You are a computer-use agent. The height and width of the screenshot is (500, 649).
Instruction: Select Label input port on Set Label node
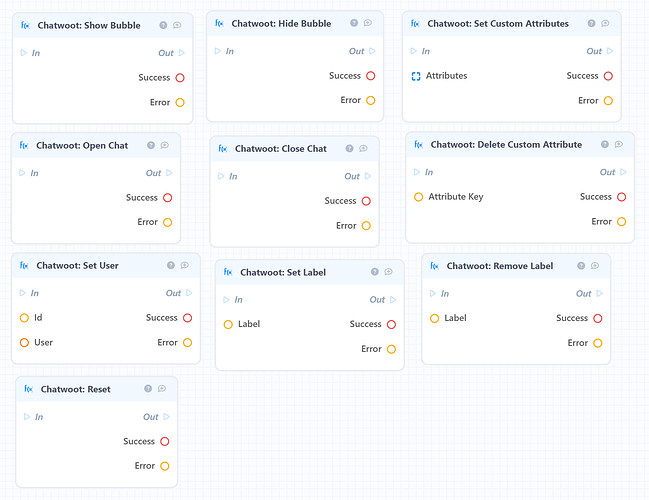pos(228,324)
